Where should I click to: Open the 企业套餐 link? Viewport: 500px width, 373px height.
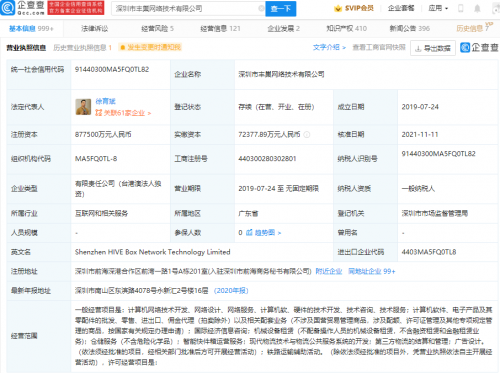click(x=401, y=8)
